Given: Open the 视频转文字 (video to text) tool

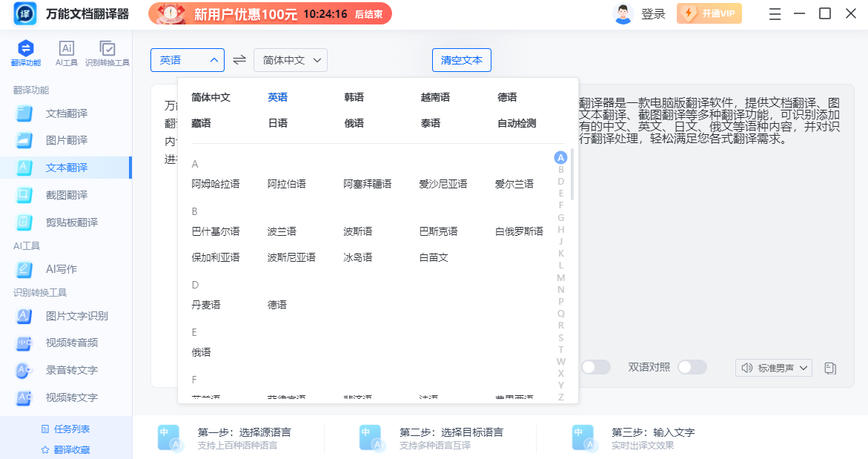Looking at the screenshot, I should point(52,397).
